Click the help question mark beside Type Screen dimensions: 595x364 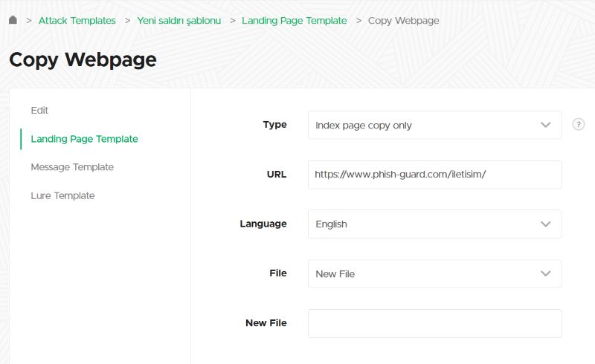(578, 125)
